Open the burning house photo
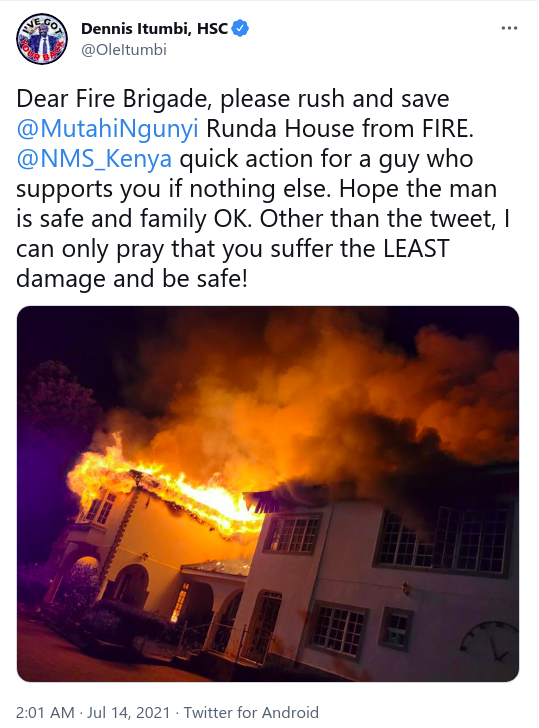 268,494
